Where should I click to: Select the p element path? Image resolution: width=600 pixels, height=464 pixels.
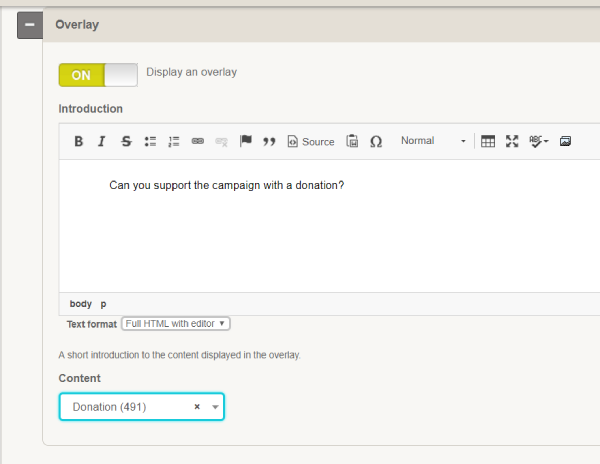click(x=103, y=304)
